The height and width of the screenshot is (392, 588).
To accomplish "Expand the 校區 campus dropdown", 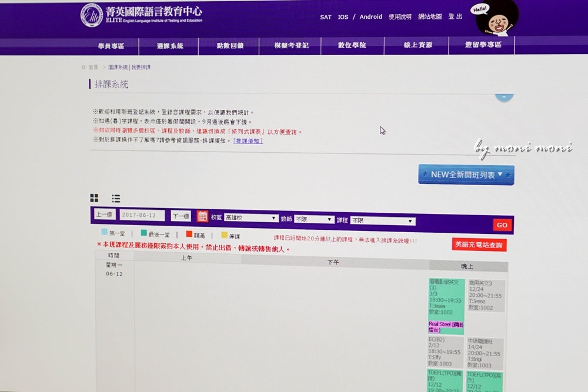I will pos(250,218).
